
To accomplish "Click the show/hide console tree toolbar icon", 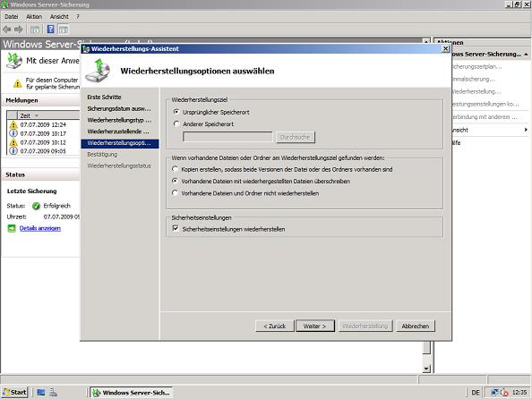I will tap(35, 30).
